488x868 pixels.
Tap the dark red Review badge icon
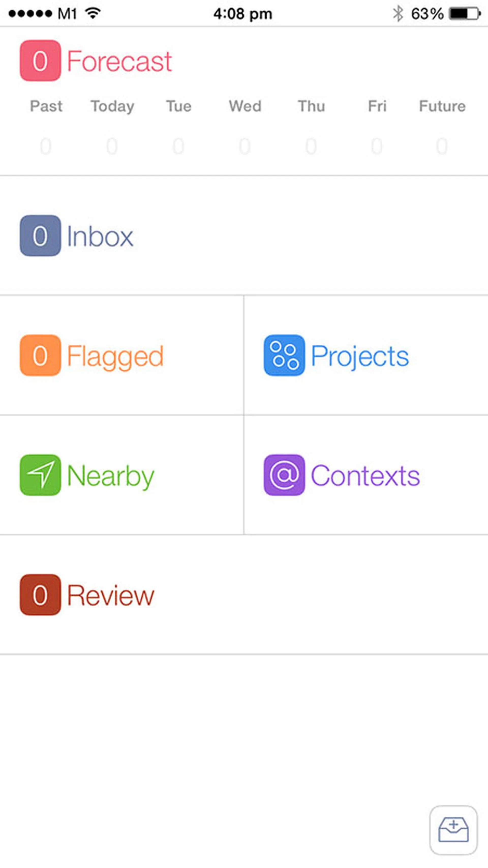(40, 595)
